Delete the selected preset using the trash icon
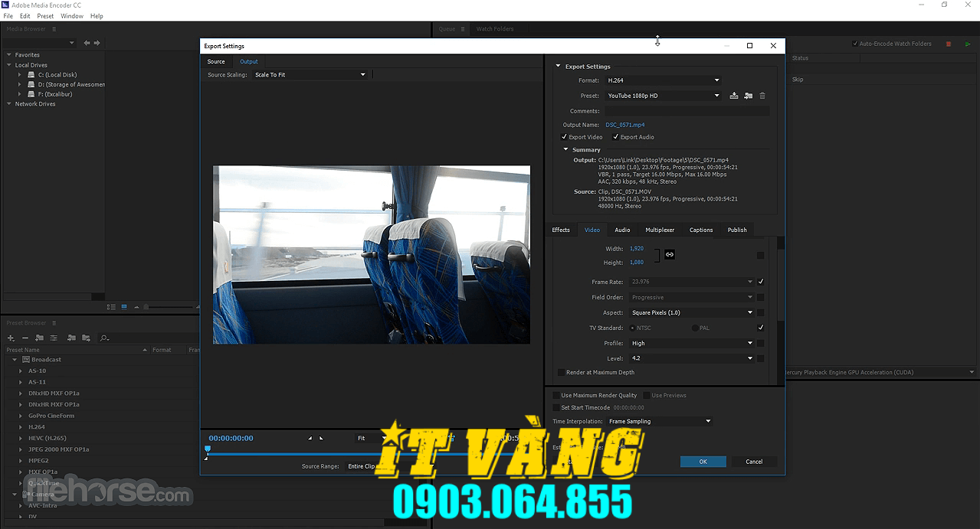This screenshot has height=529, width=980. click(762, 95)
